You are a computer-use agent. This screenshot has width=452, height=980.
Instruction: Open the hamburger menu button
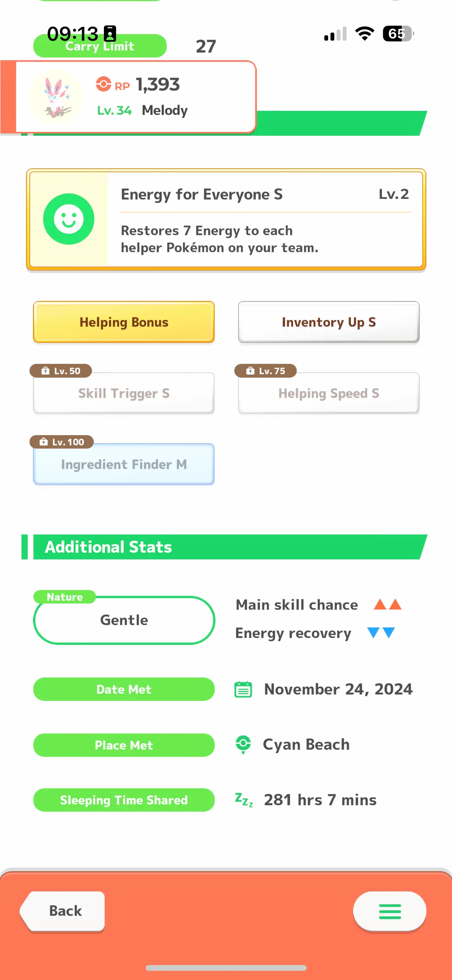390,911
